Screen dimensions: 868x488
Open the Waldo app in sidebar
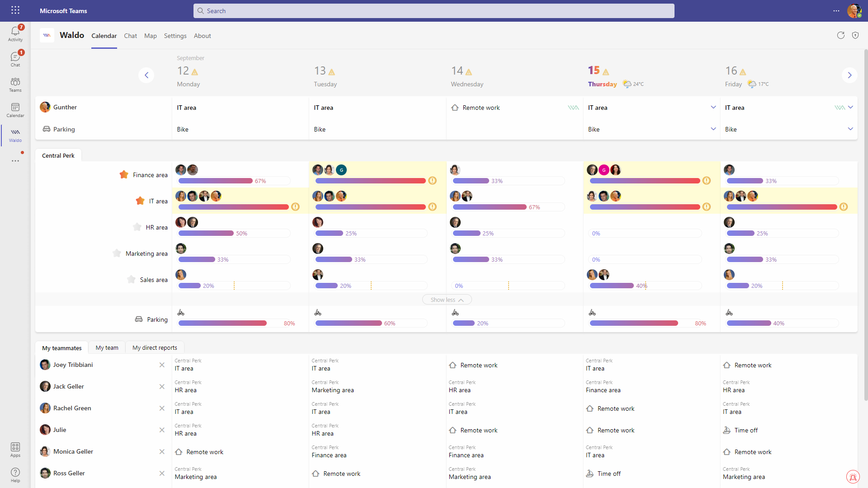[x=15, y=135]
